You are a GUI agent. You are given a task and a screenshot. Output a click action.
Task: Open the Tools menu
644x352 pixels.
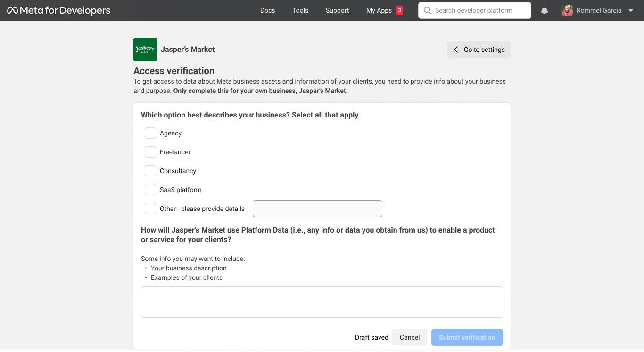tap(300, 10)
